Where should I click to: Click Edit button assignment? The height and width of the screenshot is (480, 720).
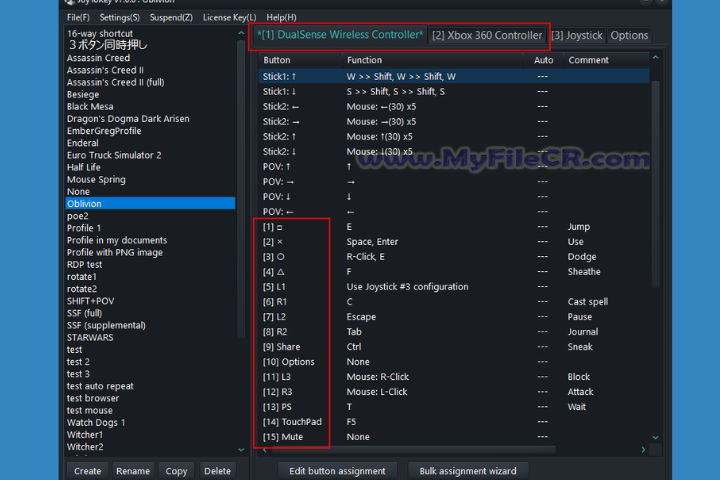point(337,471)
